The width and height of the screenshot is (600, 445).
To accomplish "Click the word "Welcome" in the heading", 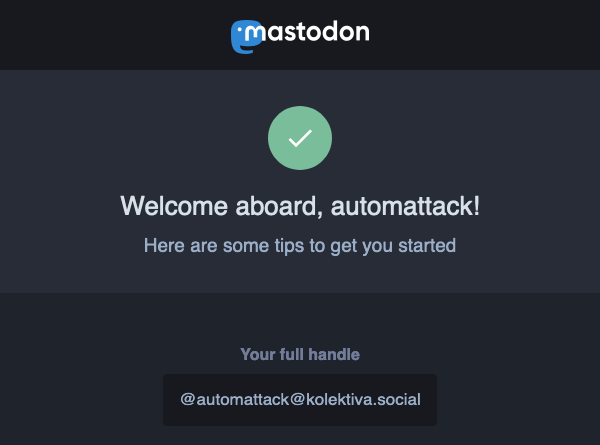I will [174, 206].
